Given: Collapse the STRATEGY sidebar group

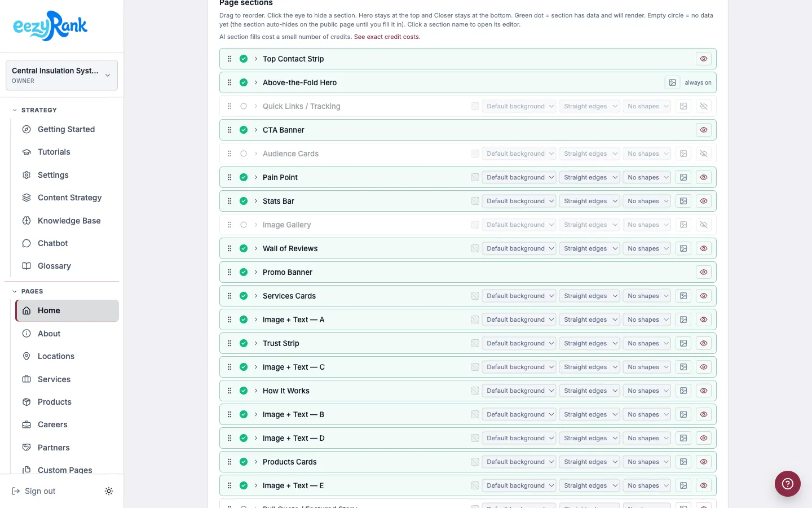Looking at the screenshot, I should (x=34, y=110).
